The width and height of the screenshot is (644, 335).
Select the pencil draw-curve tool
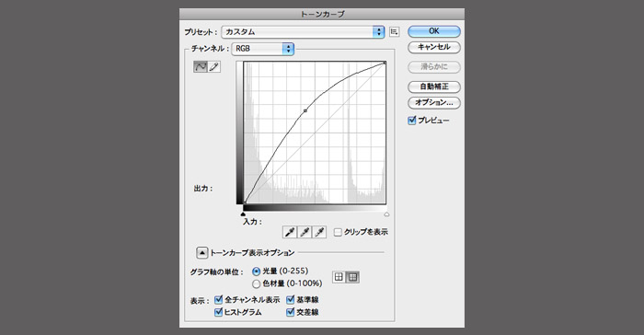click(214, 66)
